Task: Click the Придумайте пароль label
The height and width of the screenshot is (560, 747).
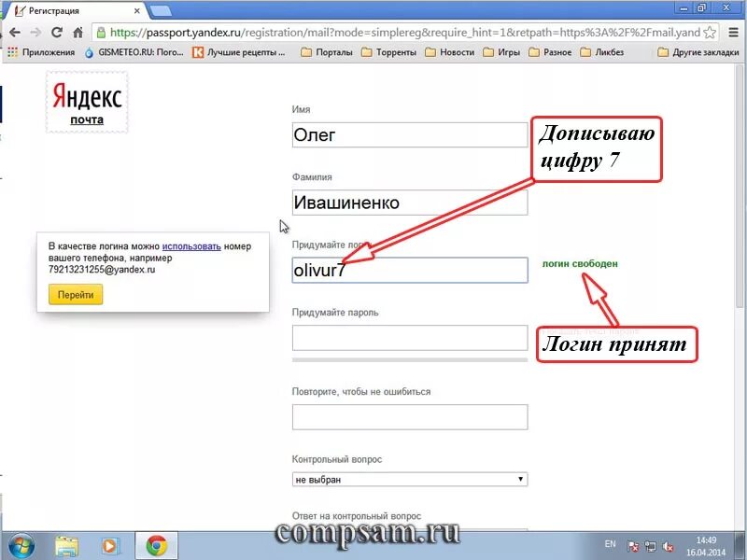Action: [335, 313]
